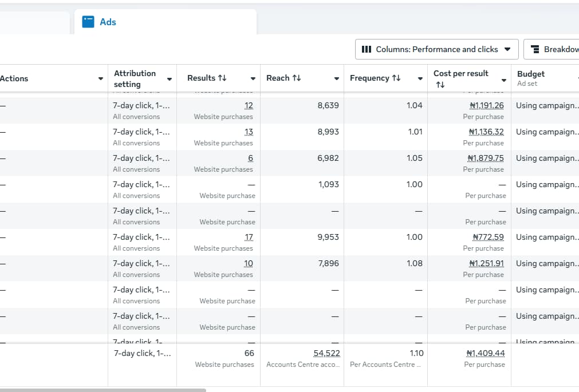
Task: Click the horizontal scrollbar at the bottom
Action: coord(103,389)
